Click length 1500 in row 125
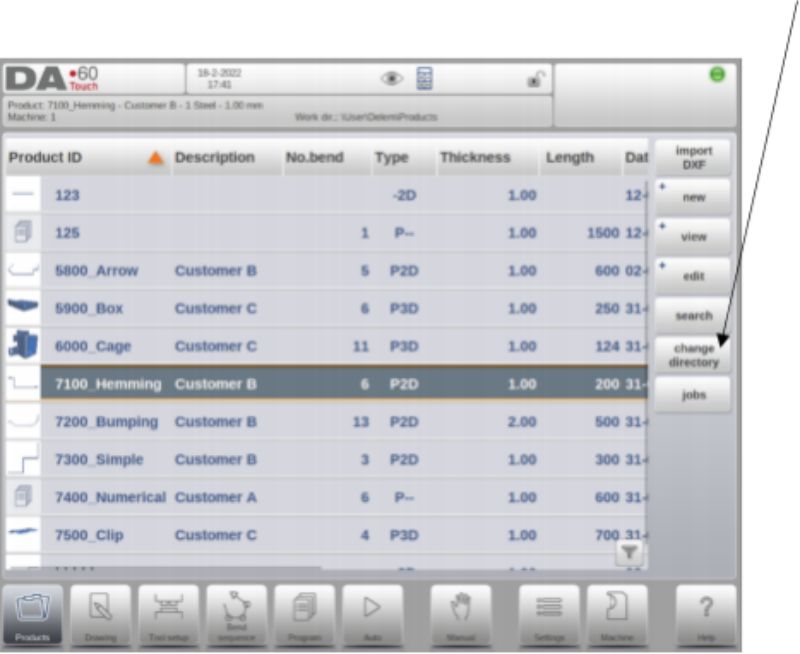This screenshot has height=654, width=800. pyautogui.click(x=603, y=233)
